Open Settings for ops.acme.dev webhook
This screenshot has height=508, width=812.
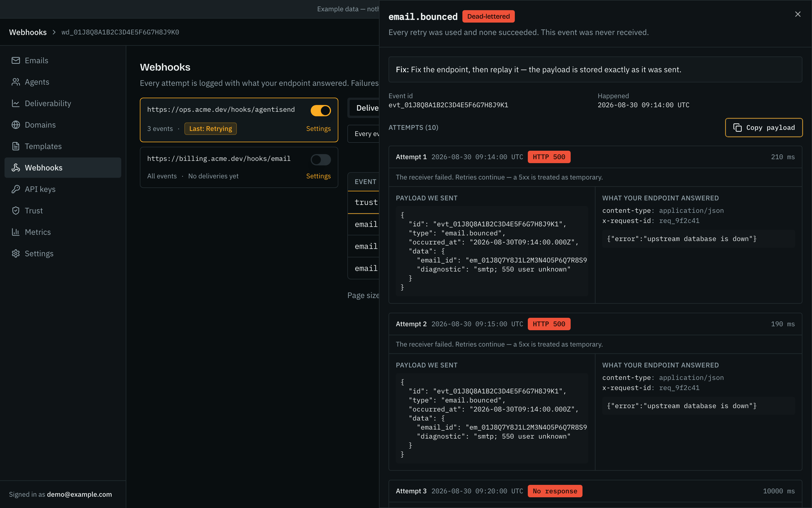click(318, 129)
